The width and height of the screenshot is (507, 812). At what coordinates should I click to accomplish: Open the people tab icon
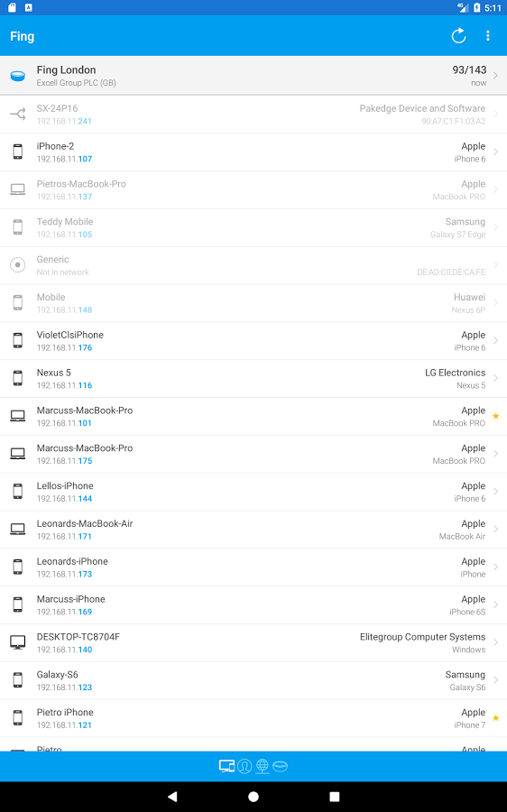pyautogui.click(x=245, y=766)
